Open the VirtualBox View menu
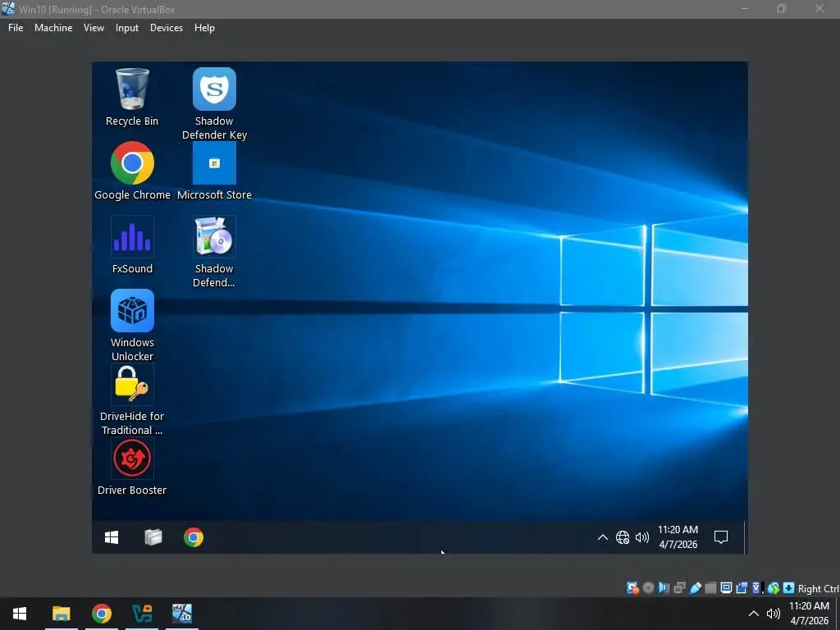Screen dimensions: 840x630 click(94, 28)
